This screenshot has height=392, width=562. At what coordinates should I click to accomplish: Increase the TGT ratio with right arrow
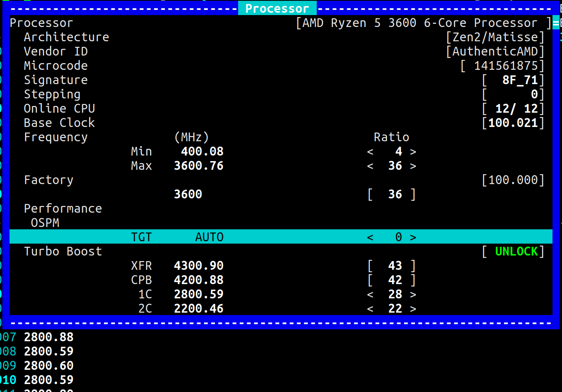[413, 237]
